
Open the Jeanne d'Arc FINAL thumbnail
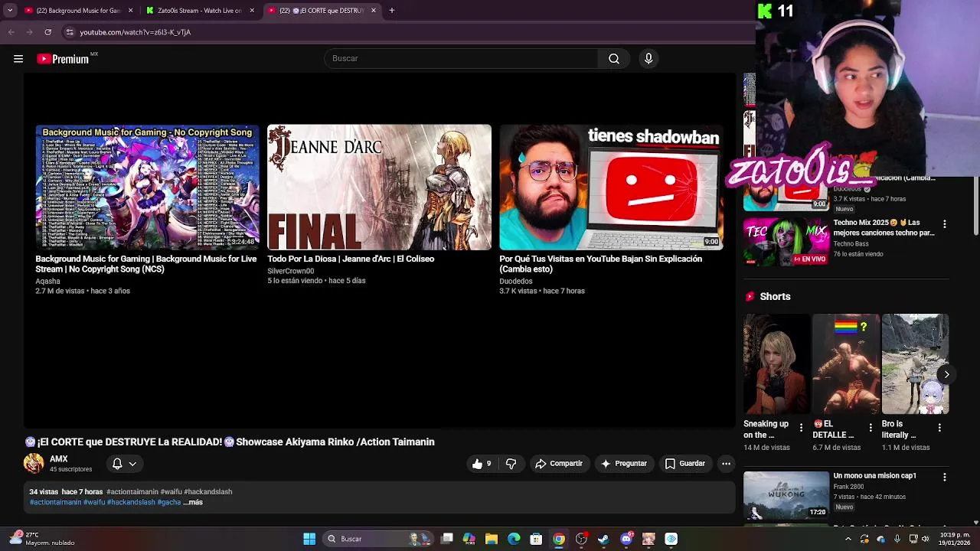[x=379, y=187]
